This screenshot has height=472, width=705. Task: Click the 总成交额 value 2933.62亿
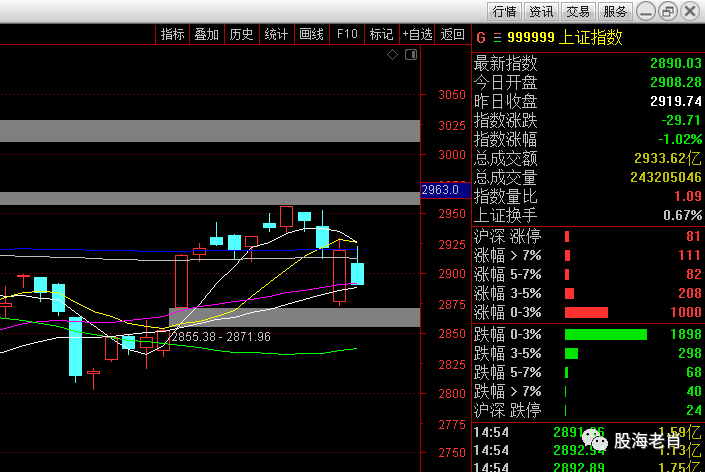point(667,158)
